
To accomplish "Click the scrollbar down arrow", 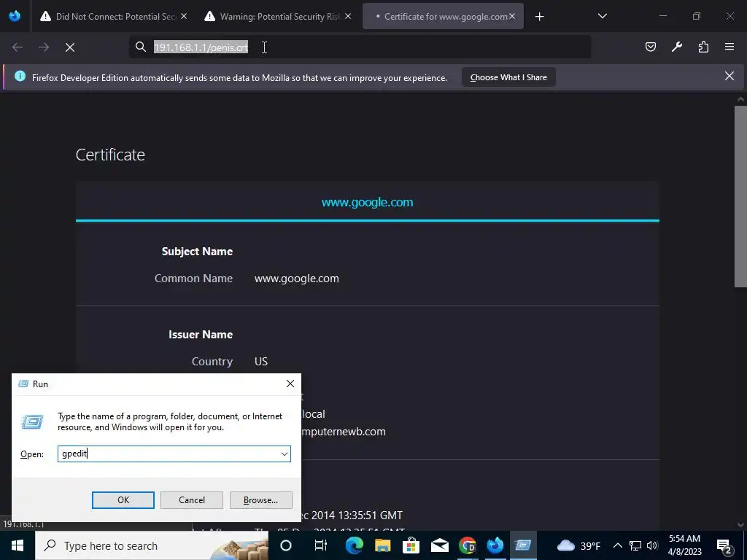I will pos(740,525).
